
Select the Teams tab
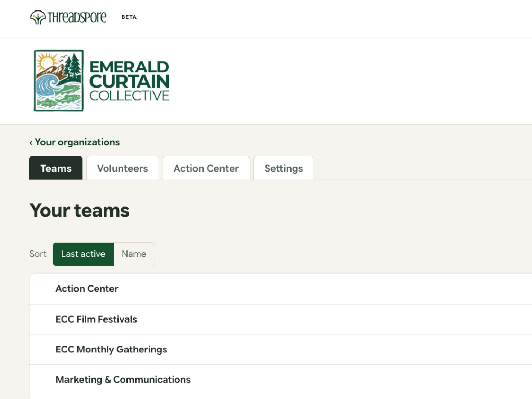coord(56,168)
